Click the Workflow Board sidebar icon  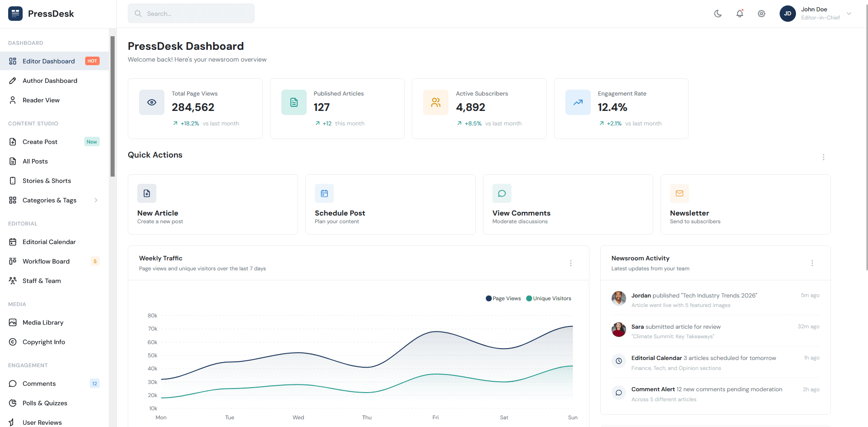13,261
